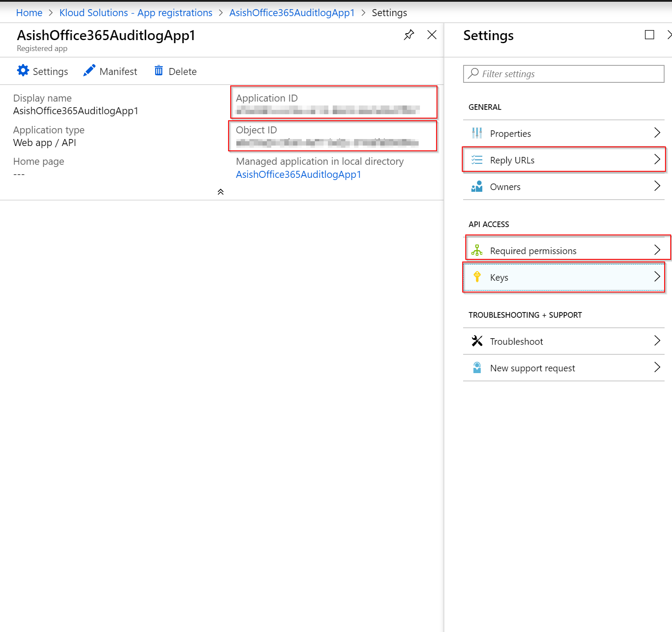Click the green Required permissions icon

click(477, 250)
